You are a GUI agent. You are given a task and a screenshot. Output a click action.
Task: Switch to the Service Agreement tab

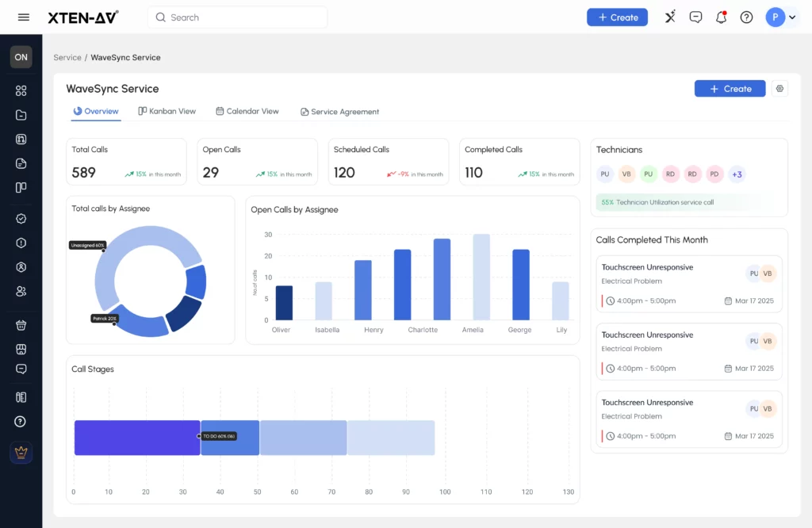click(339, 112)
